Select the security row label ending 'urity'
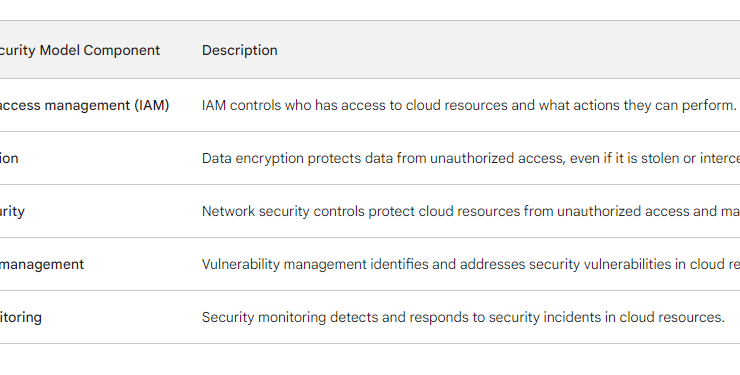 tap(12, 211)
